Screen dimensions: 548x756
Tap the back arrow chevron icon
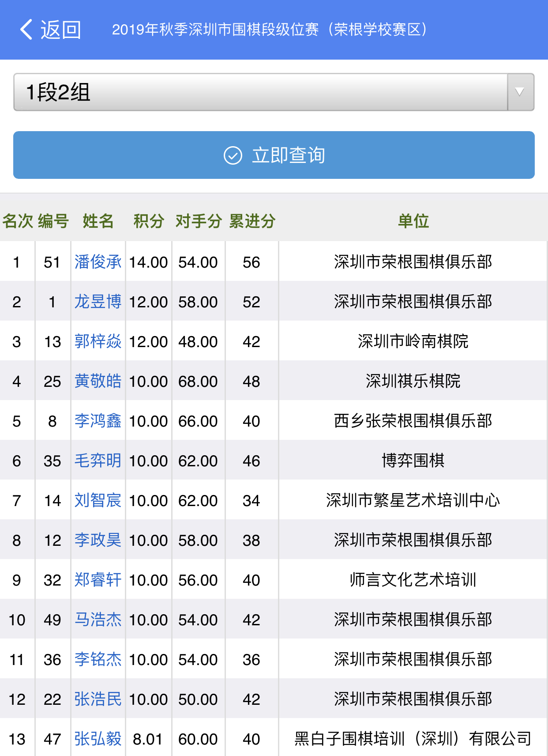pyautogui.click(x=26, y=30)
